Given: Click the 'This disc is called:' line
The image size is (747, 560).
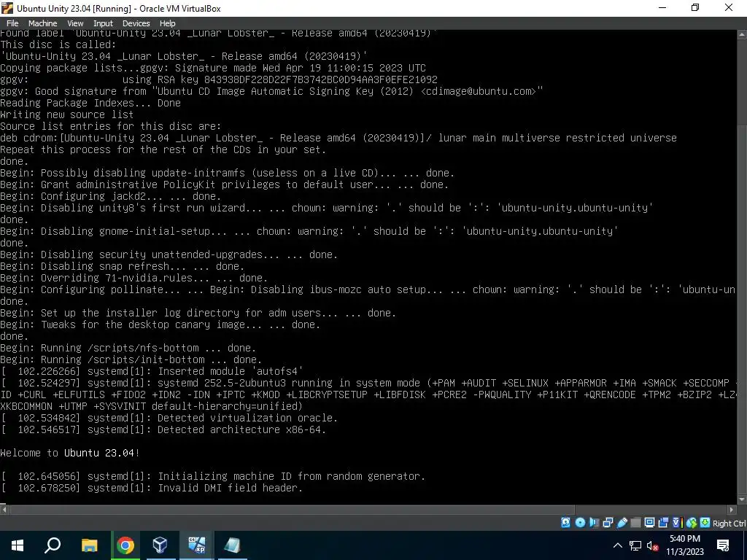Looking at the screenshot, I should click(58, 44).
